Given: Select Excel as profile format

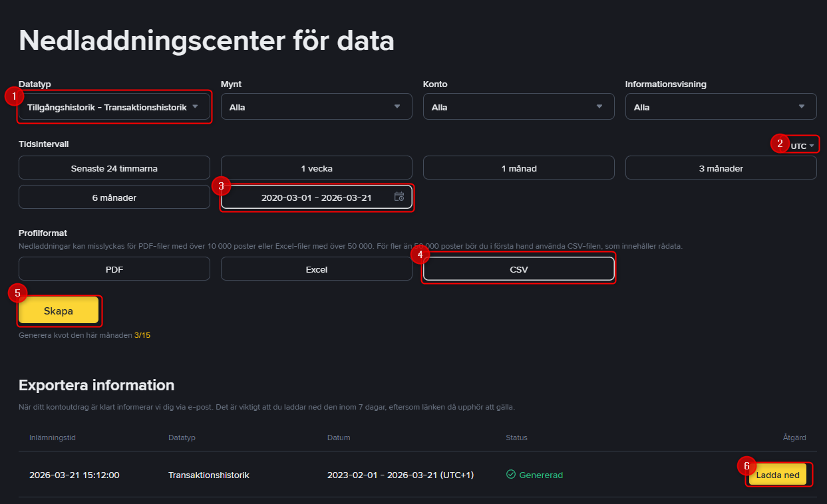Looking at the screenshot, I should click(316, 269).
